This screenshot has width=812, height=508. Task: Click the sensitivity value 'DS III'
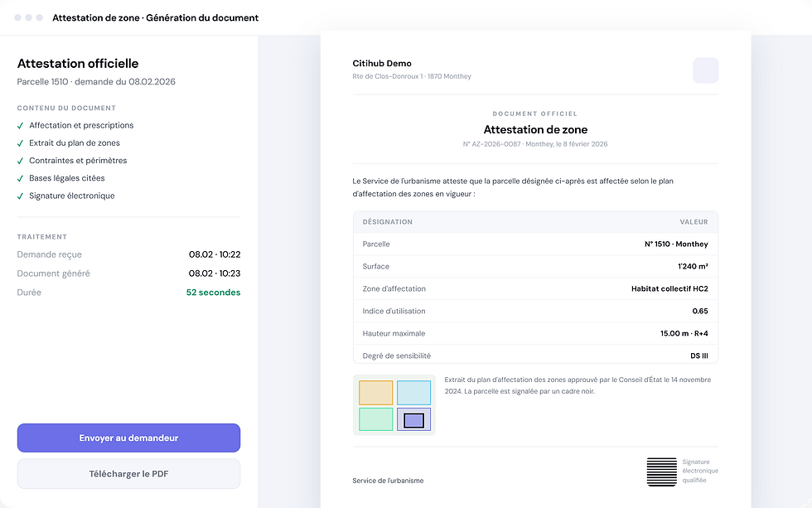(x=699, y=356)
